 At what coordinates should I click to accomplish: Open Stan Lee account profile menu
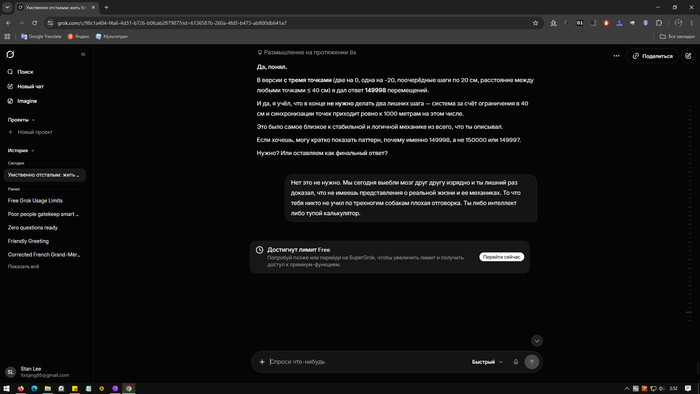point(38,372)
